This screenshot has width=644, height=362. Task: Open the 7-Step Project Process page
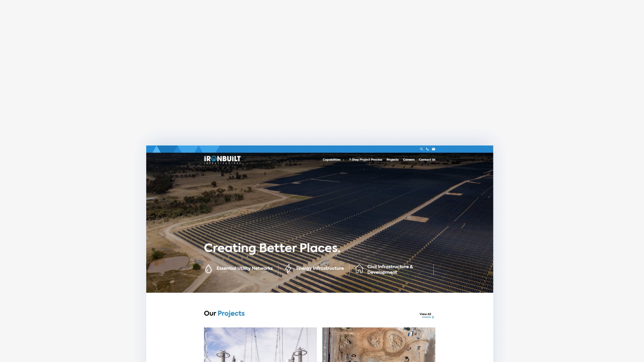[x=366, y=160]
